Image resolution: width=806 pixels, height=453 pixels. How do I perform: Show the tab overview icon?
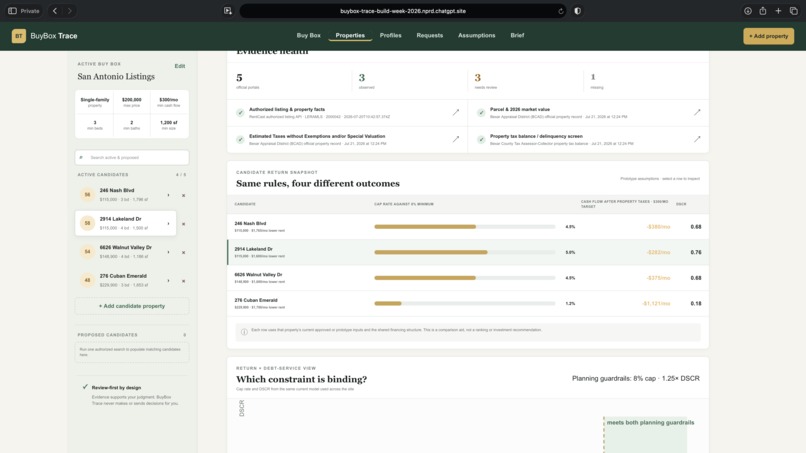click(x=794, y=11)
